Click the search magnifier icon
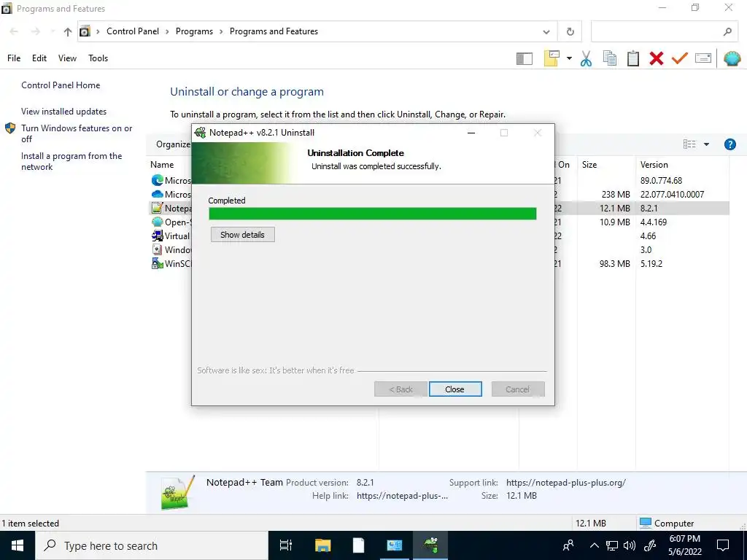This screenshot has height=560, width=747. 727,32
